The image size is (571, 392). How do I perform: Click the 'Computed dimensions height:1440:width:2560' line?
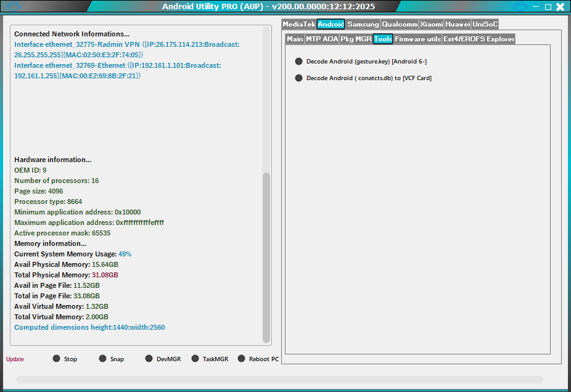coord(89,327)
